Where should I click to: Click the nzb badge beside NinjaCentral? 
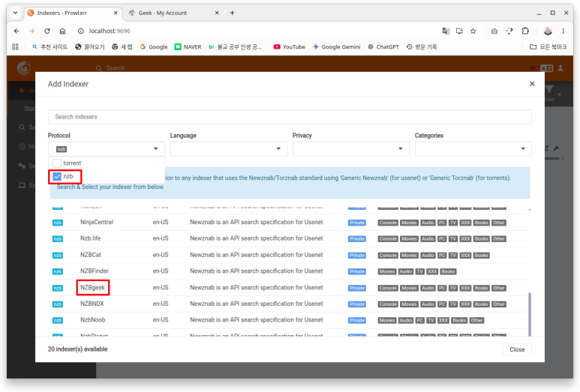tap(58, 223)
